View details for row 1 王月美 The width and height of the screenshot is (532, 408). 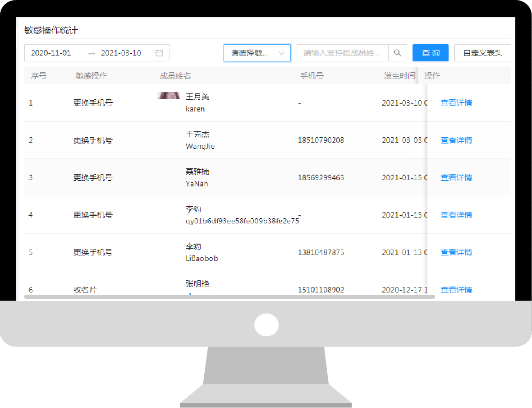(x=456, y=103)
